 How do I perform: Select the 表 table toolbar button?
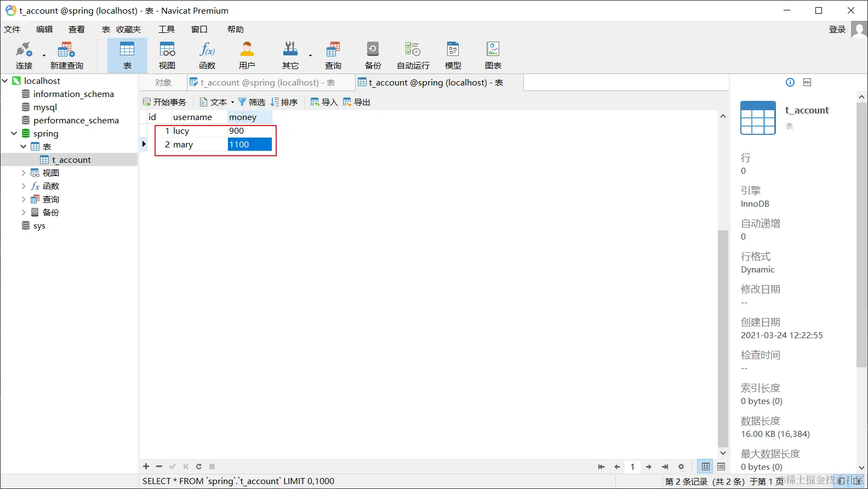(x=127, y=55)
